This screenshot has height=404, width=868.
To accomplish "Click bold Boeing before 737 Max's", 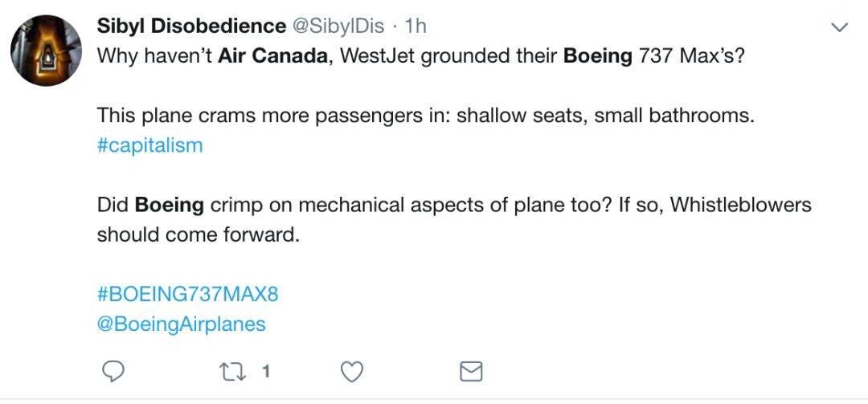I will (597, 57).
